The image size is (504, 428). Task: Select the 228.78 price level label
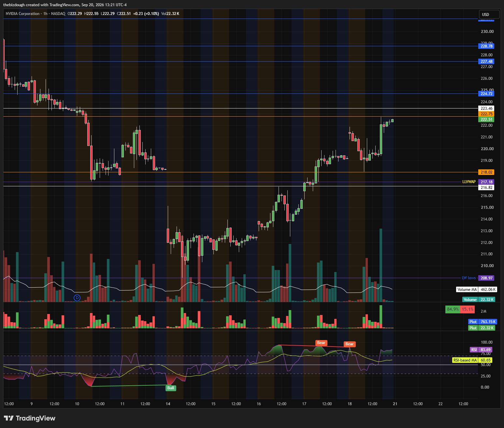point(486,46)
